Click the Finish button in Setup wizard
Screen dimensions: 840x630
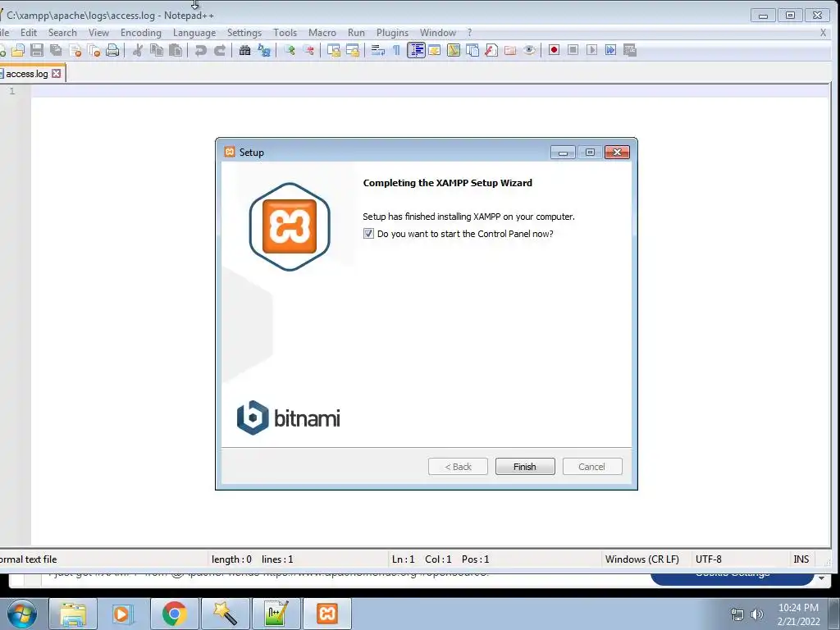coord(525,467)
